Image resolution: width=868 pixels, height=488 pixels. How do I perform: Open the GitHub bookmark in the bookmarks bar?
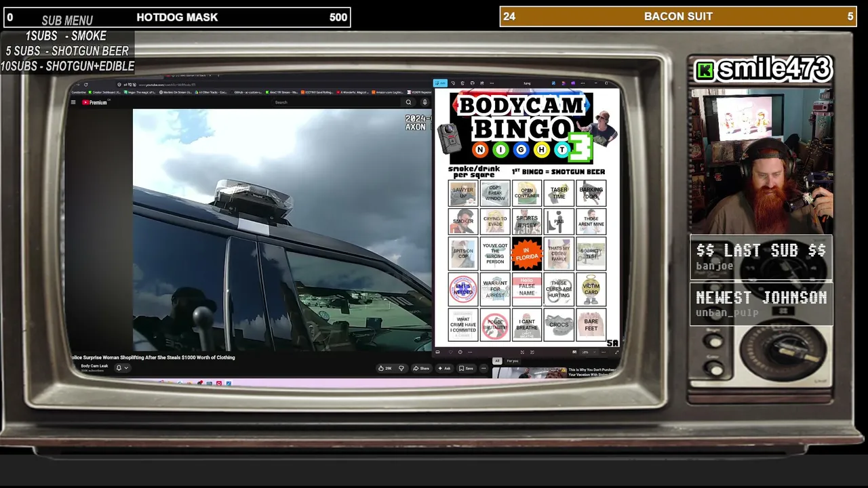248,92
